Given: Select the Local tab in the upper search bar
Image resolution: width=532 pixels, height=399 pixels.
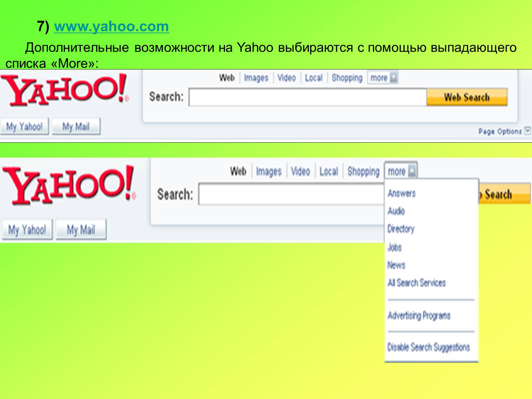Looking at the screenshot, I should [x=314, y=78].
